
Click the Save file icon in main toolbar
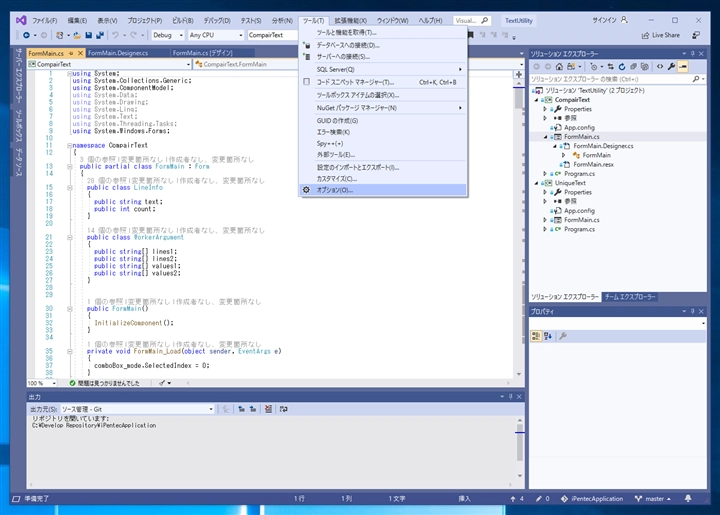89,35
